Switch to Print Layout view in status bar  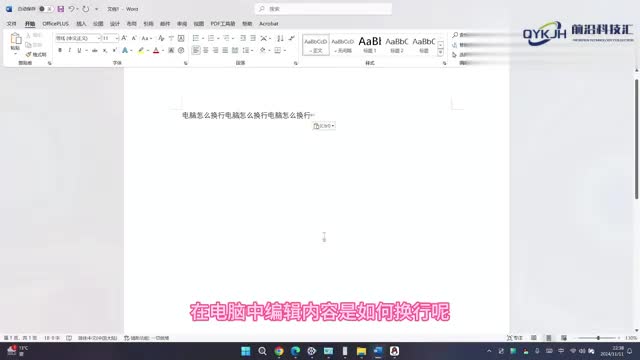[x=549, y=338]
